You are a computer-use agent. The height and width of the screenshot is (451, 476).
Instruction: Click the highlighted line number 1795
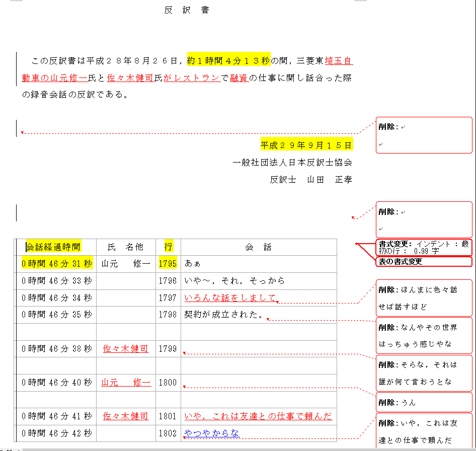[x=168, y=264]
